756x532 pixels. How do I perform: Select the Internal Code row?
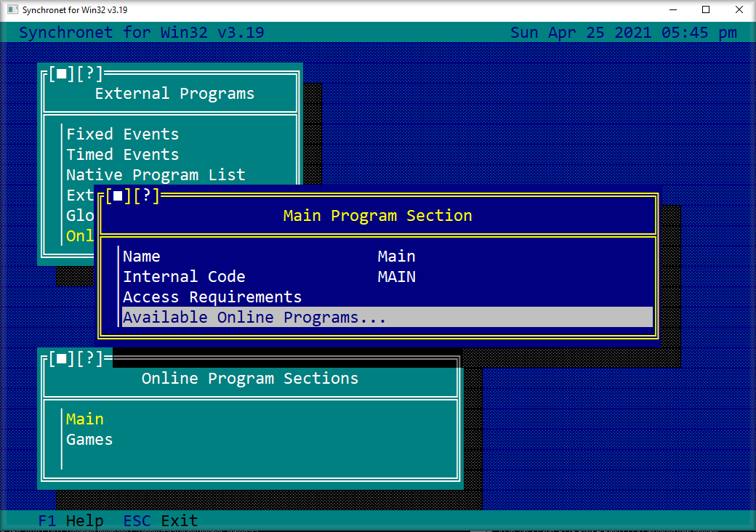click(387, 277)
